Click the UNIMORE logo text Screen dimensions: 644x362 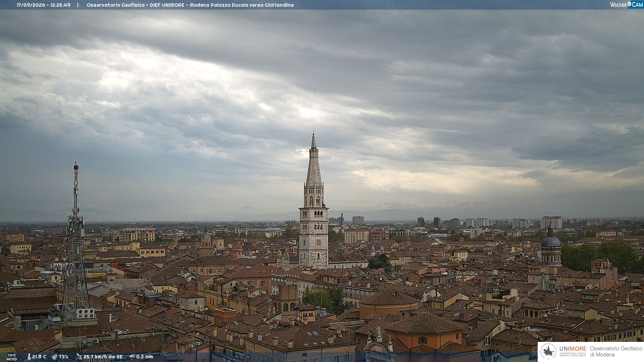click(573, 349)
